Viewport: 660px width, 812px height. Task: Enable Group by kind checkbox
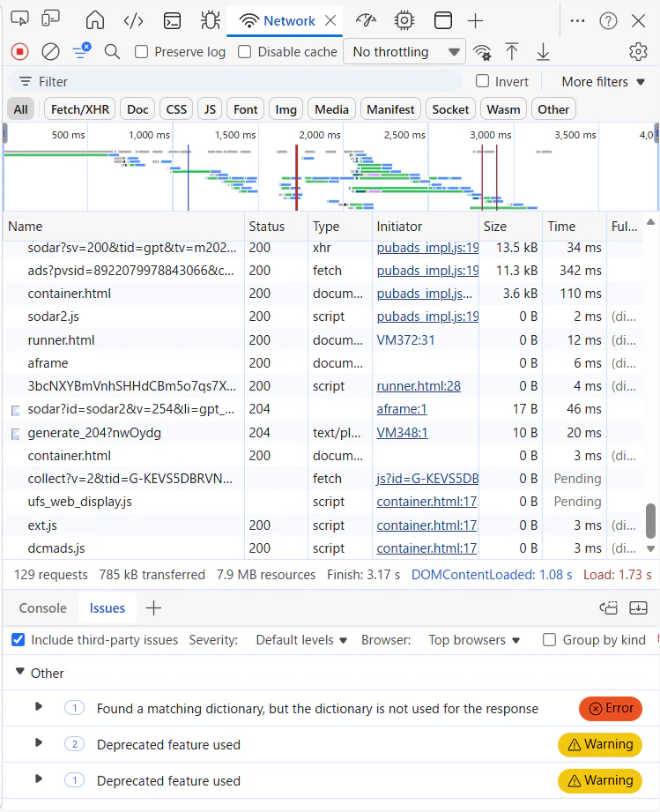[x=549, y=639]
